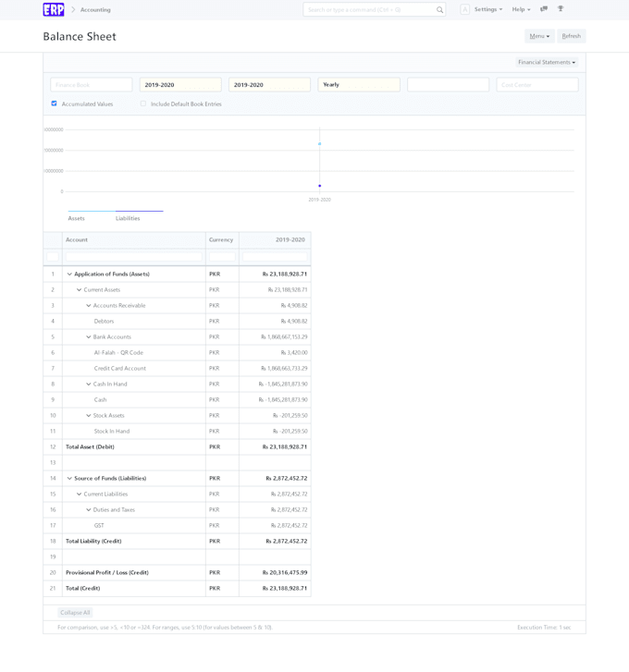629x672 pixels.
Task: Click the Rs 3,420.00 value cell
Action: coord(275,353)
